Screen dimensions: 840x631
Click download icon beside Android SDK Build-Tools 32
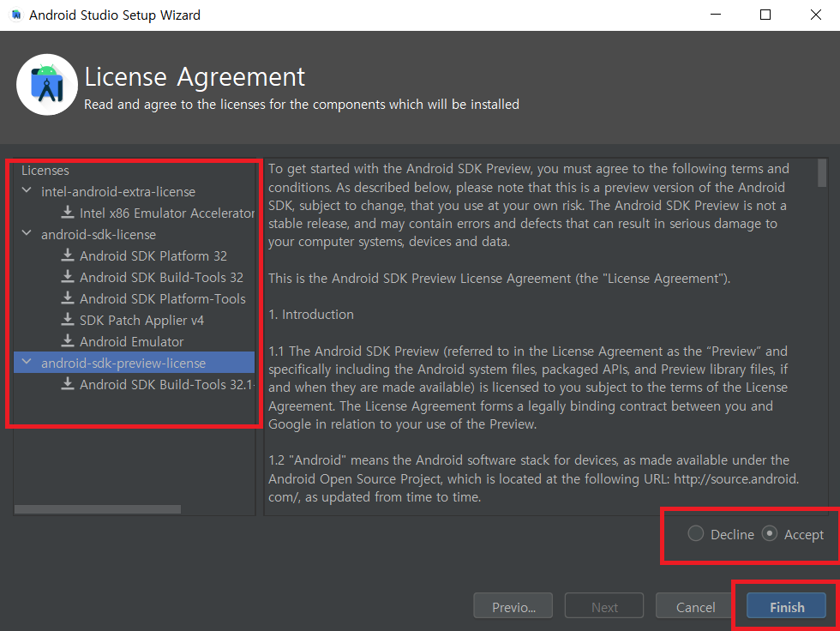coord(68,277)
